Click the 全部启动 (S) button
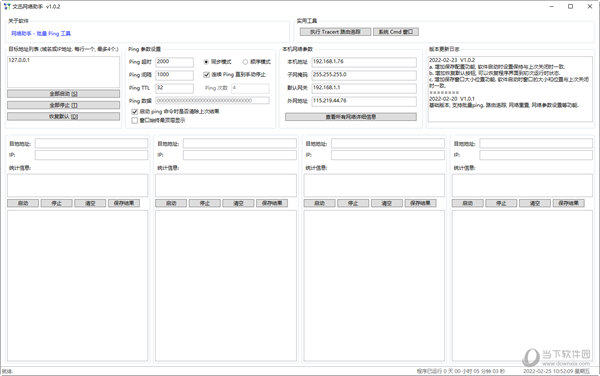The height and width of the screenshot is (376, 600). (64, 94)
